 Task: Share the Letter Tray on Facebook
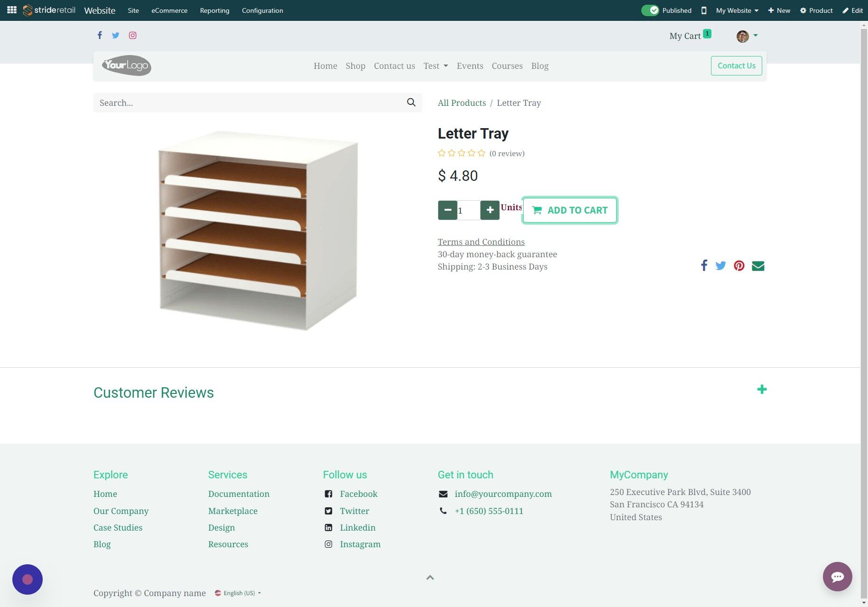click(x=704, y=265)
